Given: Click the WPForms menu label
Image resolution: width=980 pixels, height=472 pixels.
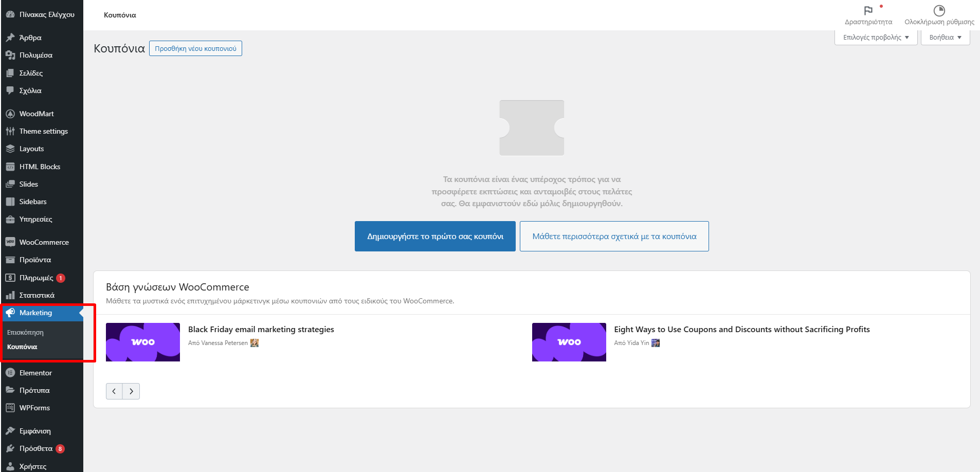Looking at the screenshot, I should coord(34,408).
